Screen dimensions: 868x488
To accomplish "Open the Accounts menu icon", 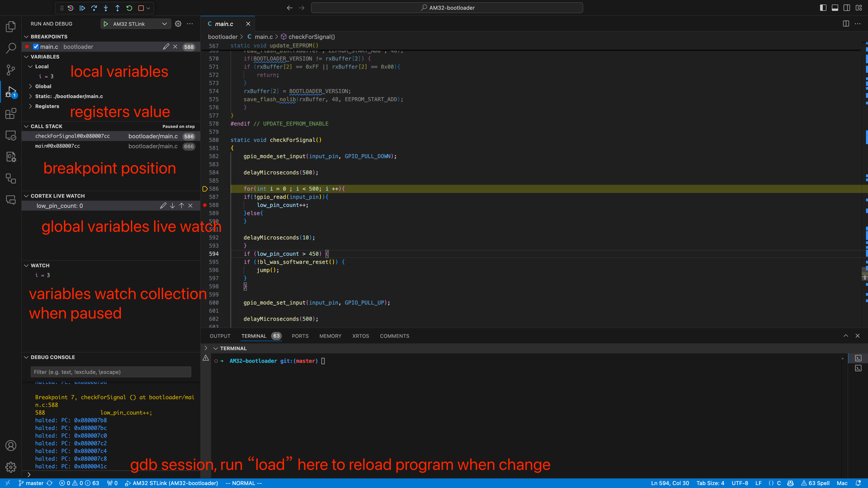I will pos(11,446).
